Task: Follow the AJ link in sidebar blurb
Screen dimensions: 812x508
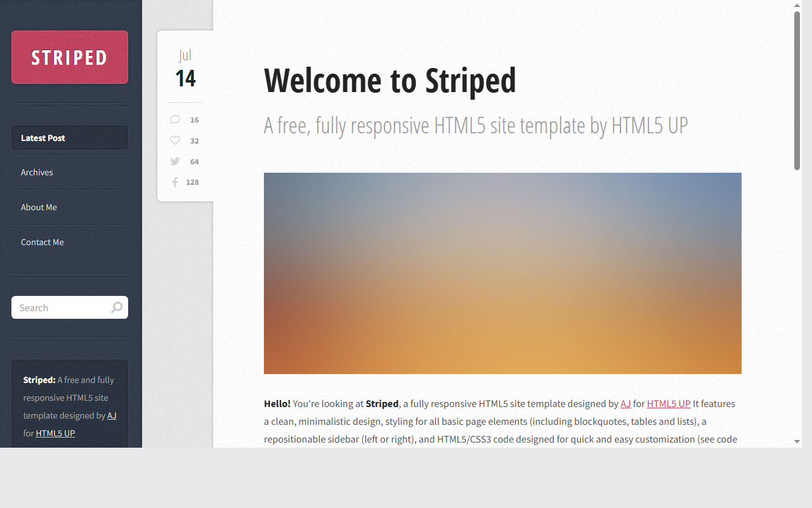Action: [112, 415]
